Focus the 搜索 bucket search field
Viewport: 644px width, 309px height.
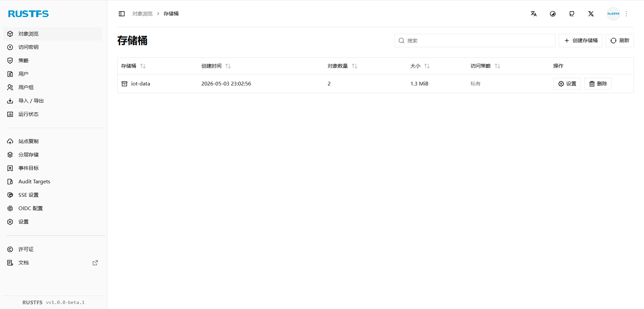pos(475,41)
